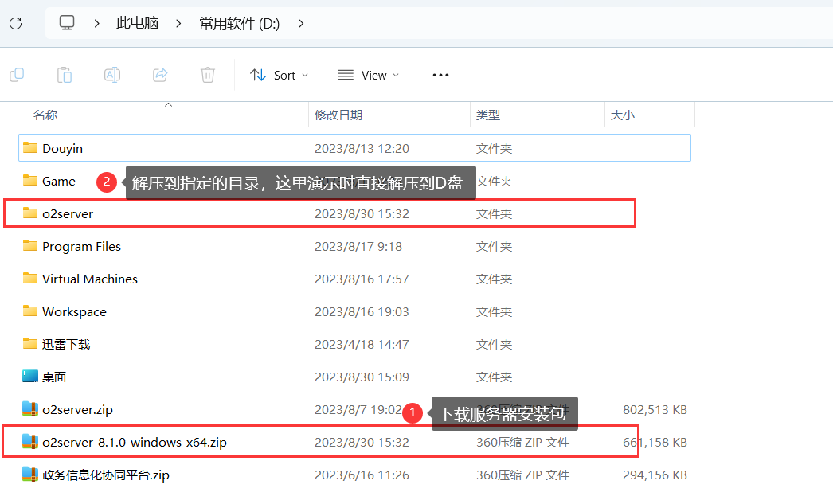Click date 2023/6/16 11:26 of 政务信息化协同平台.zip
Viewport: 833px width, 504px height.
[362, 475]
